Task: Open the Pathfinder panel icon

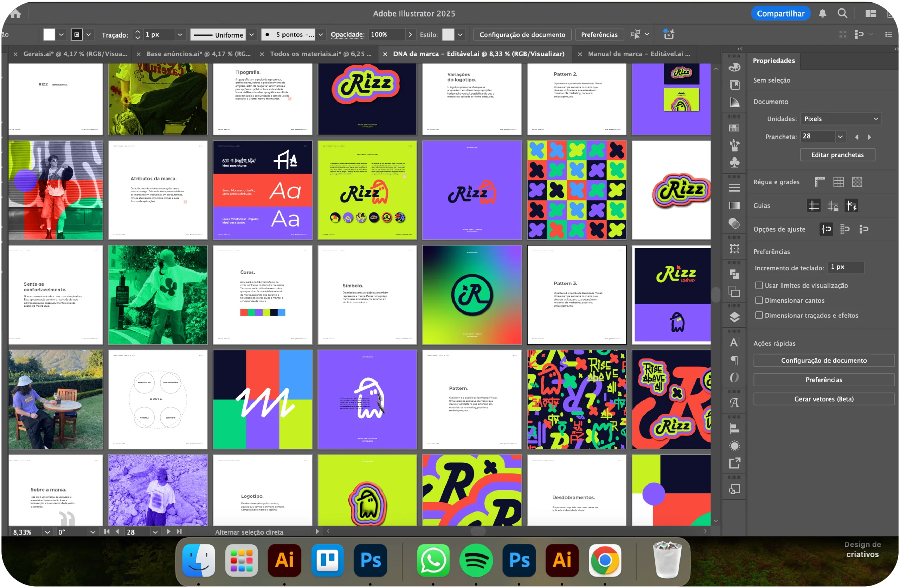Action: point(734,274)
